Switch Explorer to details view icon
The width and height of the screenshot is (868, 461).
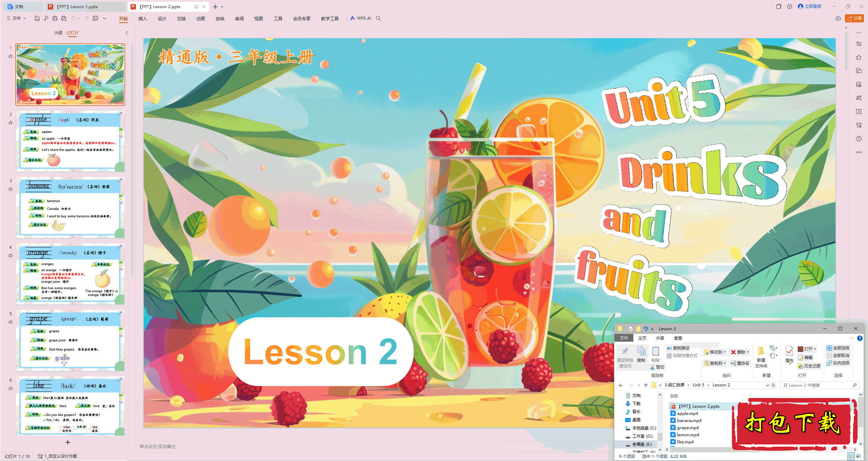point(851,456)
